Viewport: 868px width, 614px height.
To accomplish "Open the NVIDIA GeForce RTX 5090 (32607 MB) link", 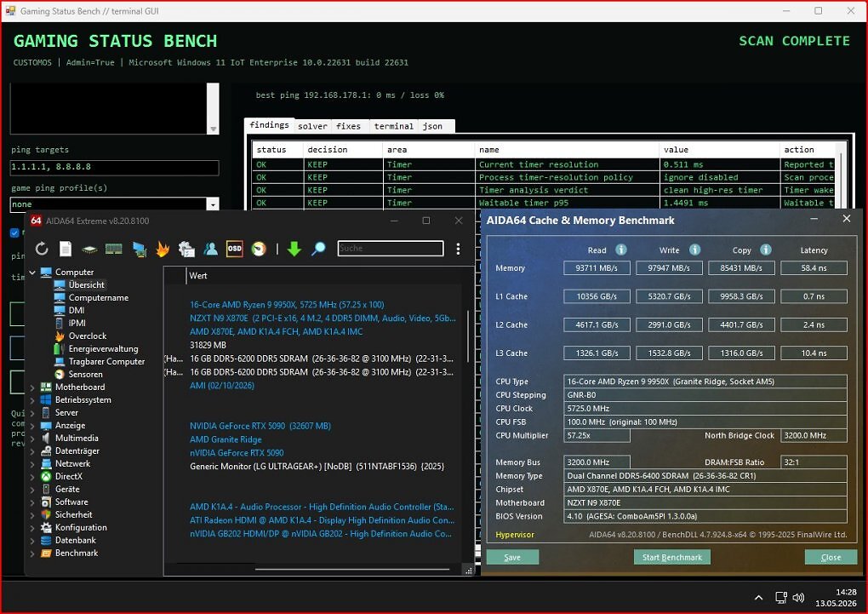I will pyautogui.click(x=260, y=426).
